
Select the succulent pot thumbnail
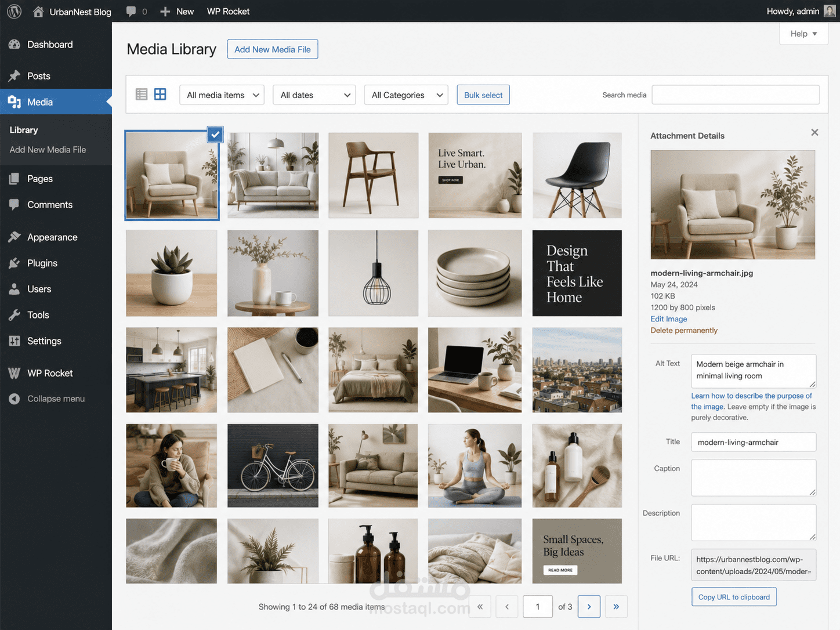[x=172, y=273]
